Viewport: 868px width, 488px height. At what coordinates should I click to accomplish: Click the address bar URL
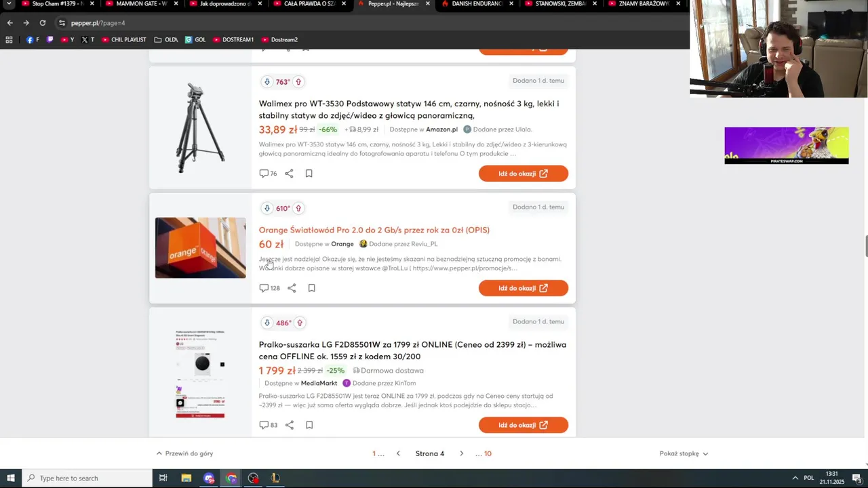[98, 23]
